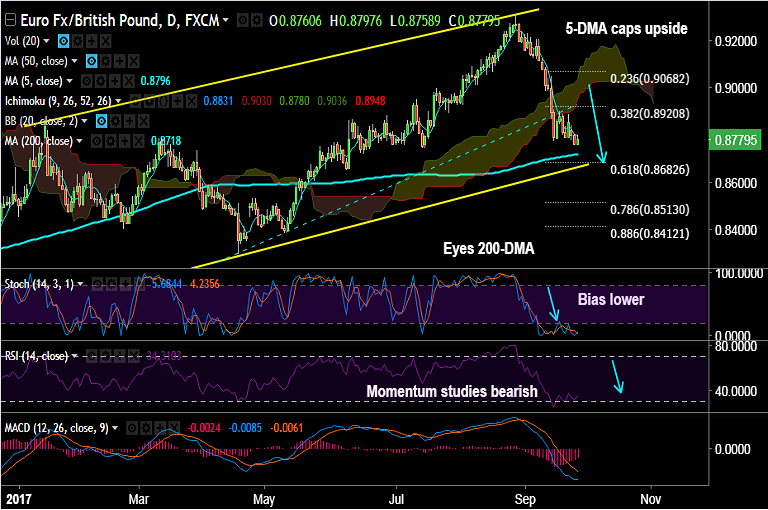Remove MA (200, close) with its X icon
768x510 pixels.
point(139,142)
